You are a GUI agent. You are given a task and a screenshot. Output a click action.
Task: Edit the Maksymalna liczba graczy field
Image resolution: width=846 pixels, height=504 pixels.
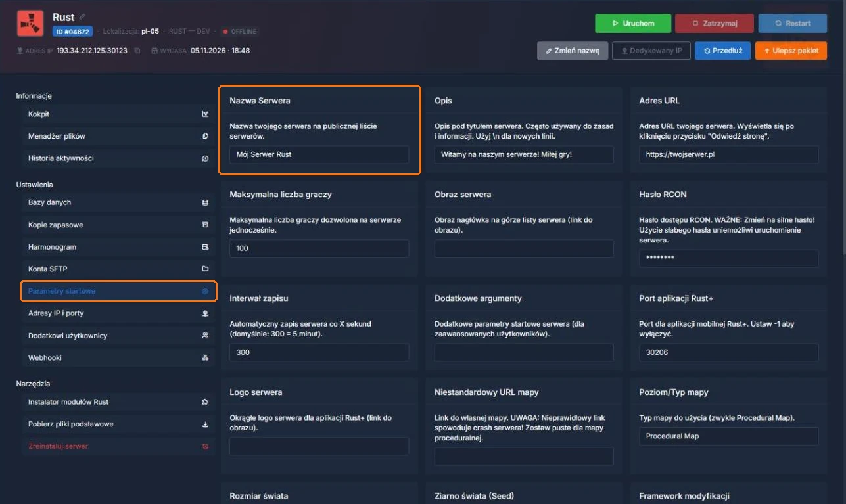319,248
